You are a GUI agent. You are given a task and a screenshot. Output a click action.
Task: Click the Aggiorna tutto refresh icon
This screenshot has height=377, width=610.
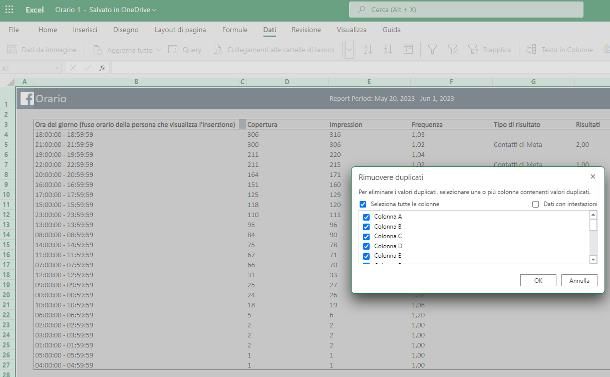97,49
